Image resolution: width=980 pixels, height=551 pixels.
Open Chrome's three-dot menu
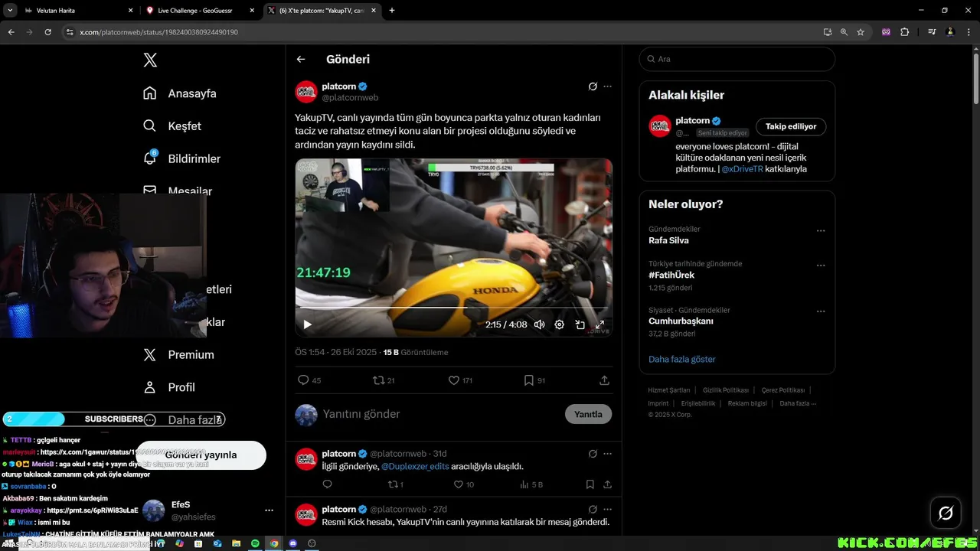click(969, 32)
